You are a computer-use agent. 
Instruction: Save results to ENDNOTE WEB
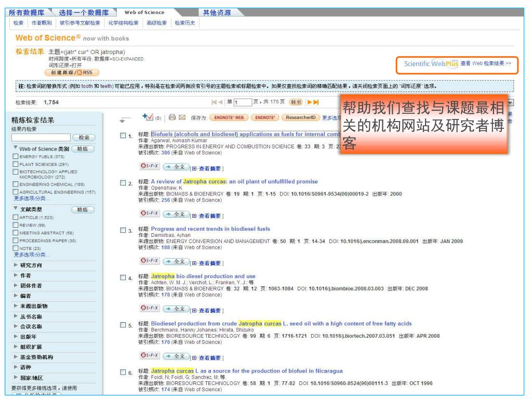pyautogui.click(x=229, y=117)
